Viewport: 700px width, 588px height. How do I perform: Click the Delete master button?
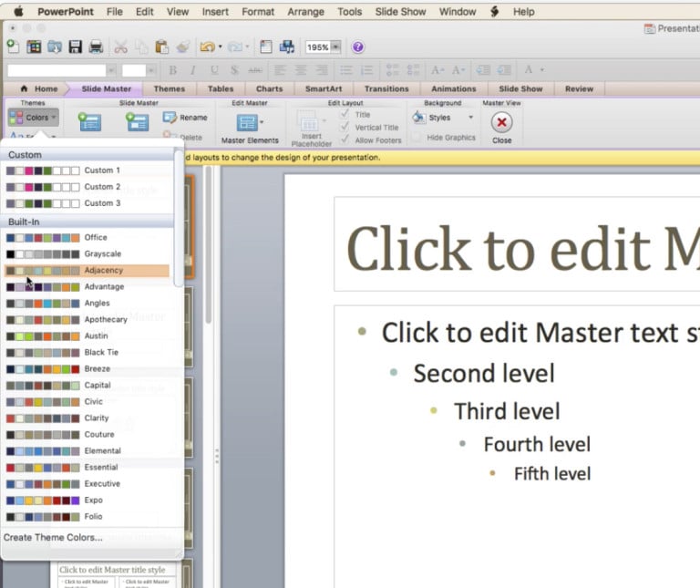pyautogui.click(x=183, y=137)
